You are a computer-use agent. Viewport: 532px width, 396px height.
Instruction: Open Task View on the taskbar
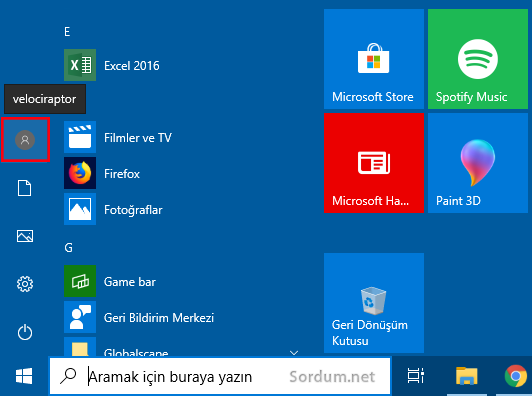point(416,376)
